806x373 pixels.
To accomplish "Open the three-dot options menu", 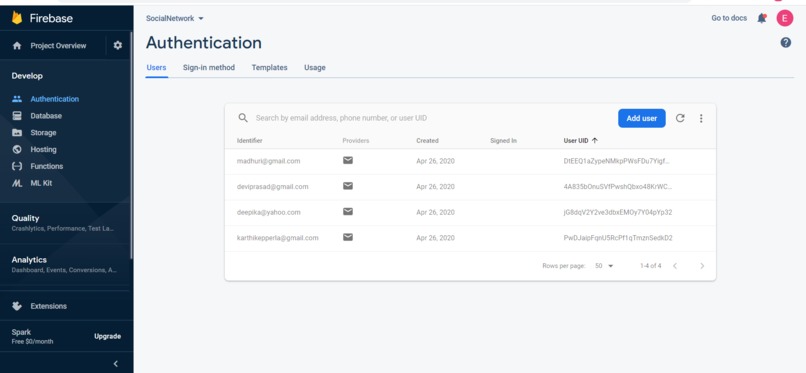I will pyautogui.click(x=701, y=118).
